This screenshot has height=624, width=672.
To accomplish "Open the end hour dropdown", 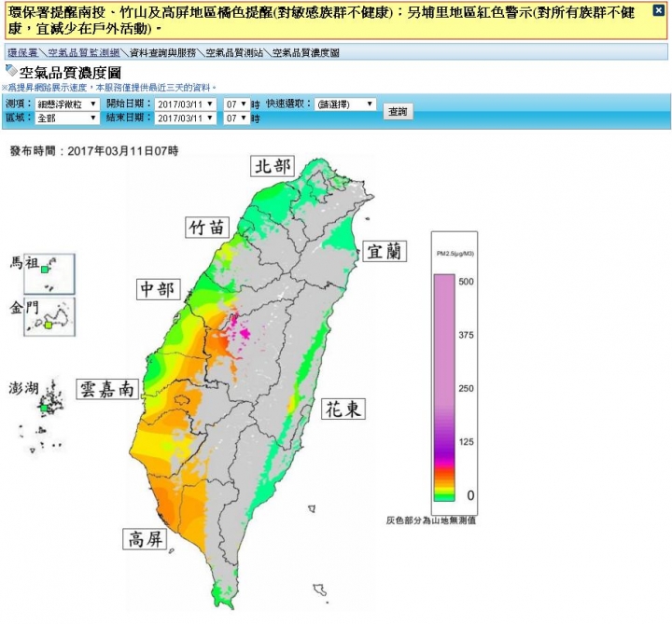I will 236,118.
